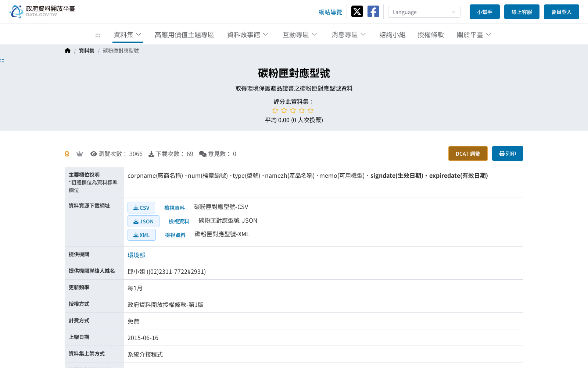
Task: Click the contact text 邱小姐 ((02)2311-7722#2931)
Action: click(x=166, y=272)
